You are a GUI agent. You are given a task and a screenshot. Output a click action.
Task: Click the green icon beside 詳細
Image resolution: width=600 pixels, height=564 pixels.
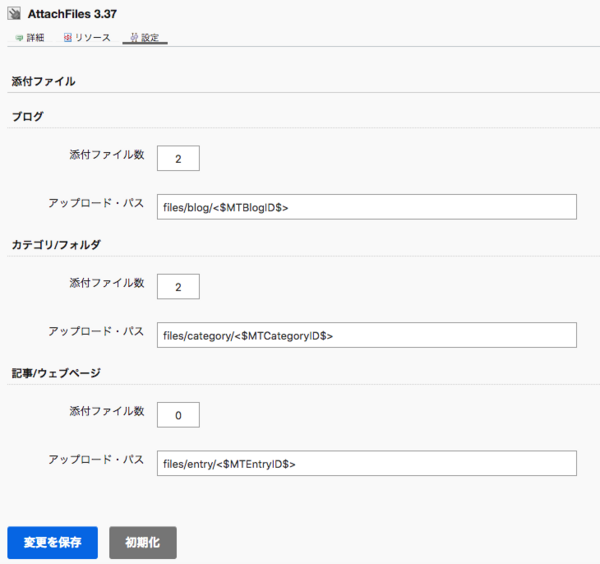click(19, 38)
